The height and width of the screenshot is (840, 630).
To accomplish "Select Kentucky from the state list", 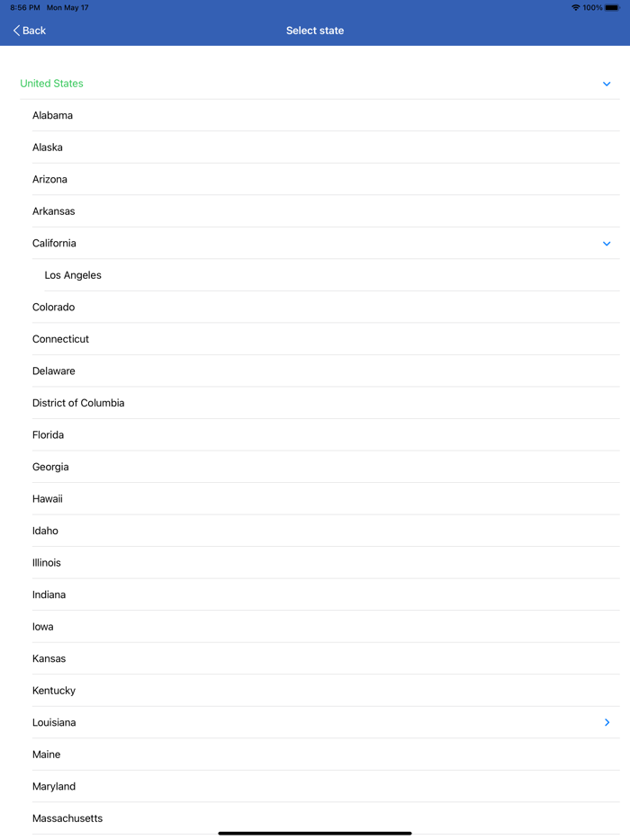I will point(53,690).
